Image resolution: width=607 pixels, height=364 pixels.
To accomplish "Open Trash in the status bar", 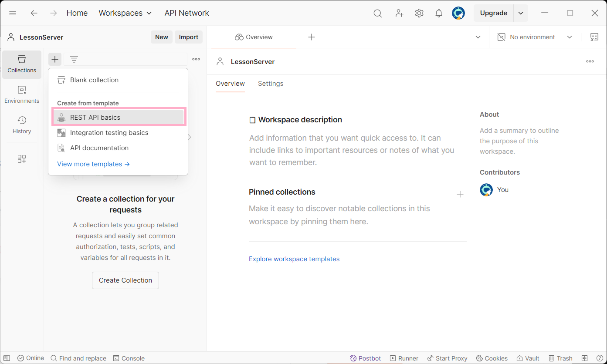I will (560, 358).
